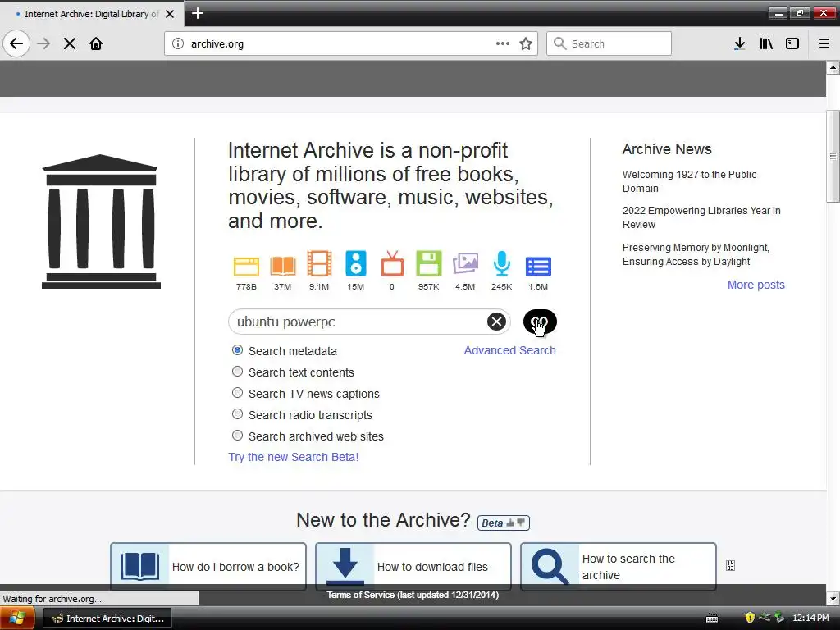The image size is (840, 630).
Task: Click the page scrollbar down arrow
Action: click(x=833, y=598)
